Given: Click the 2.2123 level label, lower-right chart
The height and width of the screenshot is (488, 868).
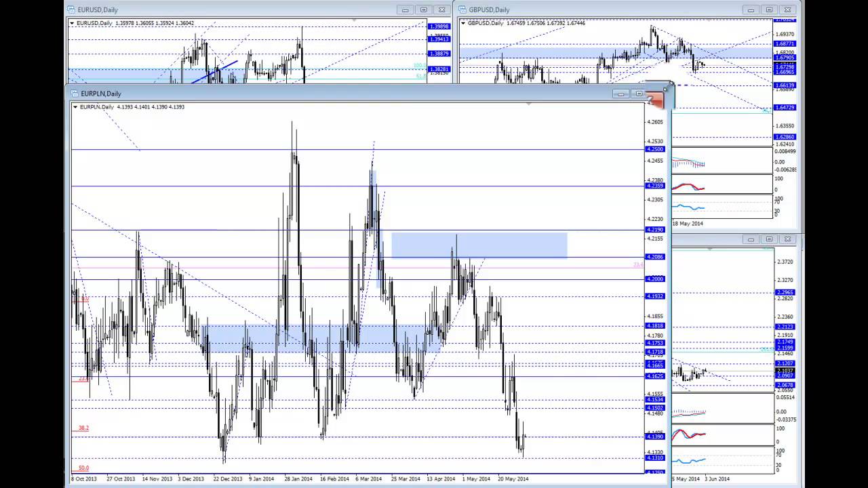Looking at the screenshot, I should coord(785,327).
